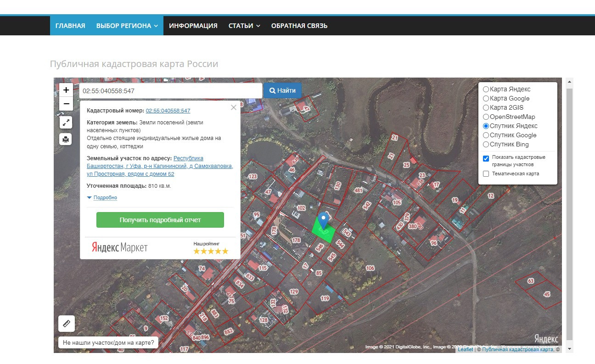Click the five-star rating
Viewport: 595px width, 364px height.
tap(211, 251)
